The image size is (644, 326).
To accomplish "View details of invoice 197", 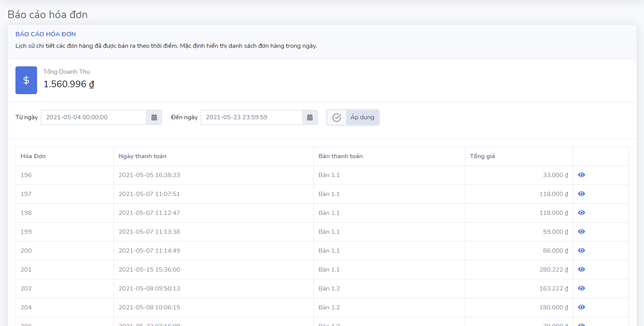I will [x=581, y=194].
